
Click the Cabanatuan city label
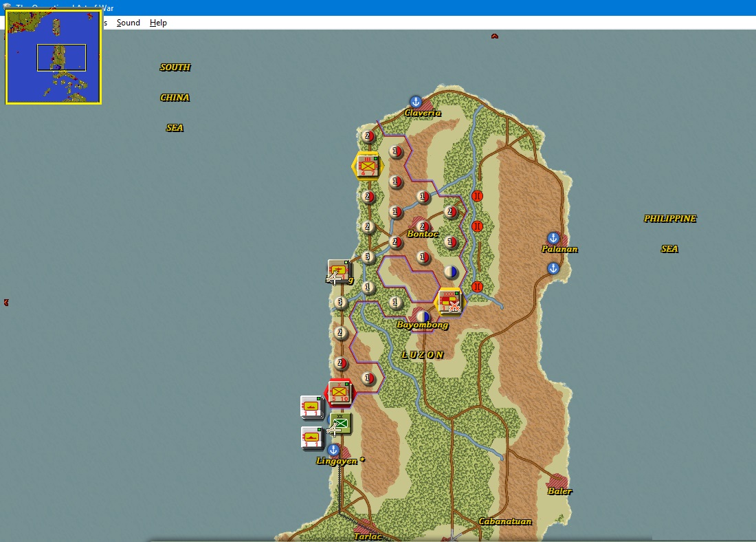(504, 521)
